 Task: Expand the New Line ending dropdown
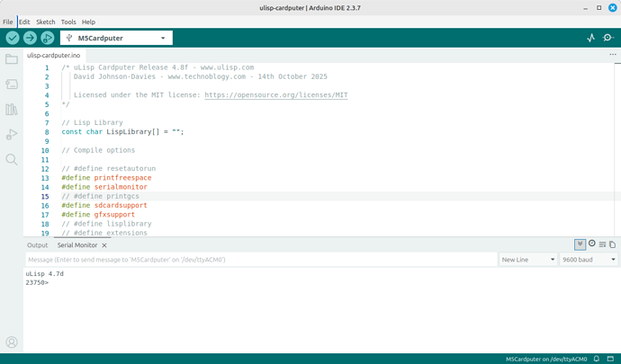pyautogui.click(x=527, y=260)
